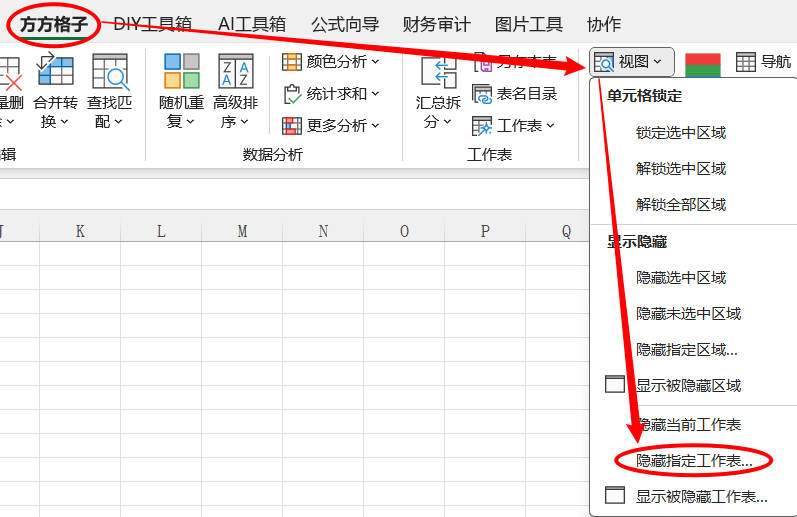The image size is (797, 517).
Task: Click the red-green color block in ribbon
Action: (x=703, y=63)
